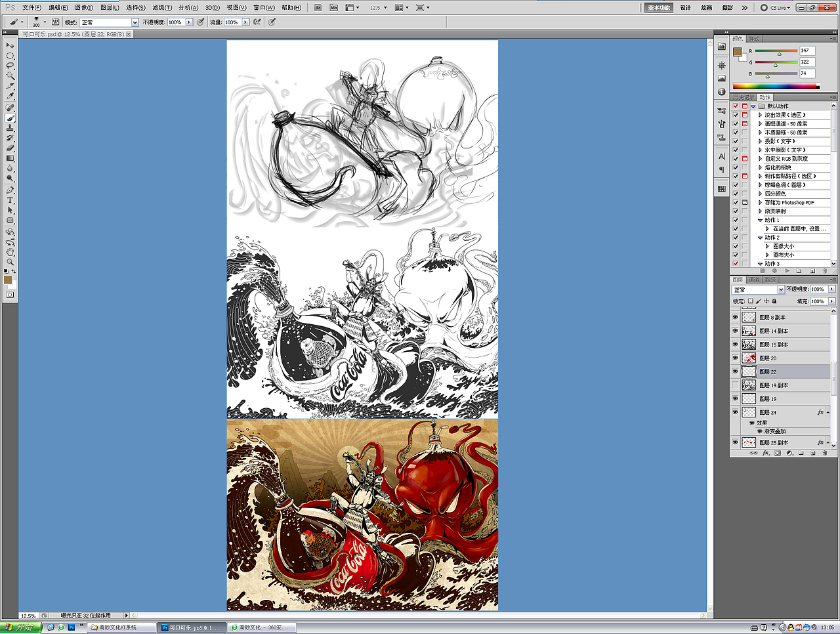Select the Gradient tool
The image size is (840, 634).
(10, 158)
